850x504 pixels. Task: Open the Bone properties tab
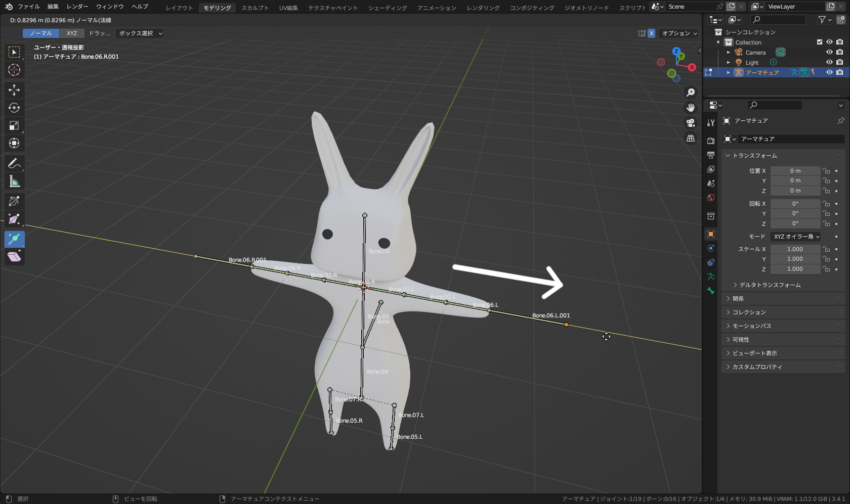click(x=711, y=291)
